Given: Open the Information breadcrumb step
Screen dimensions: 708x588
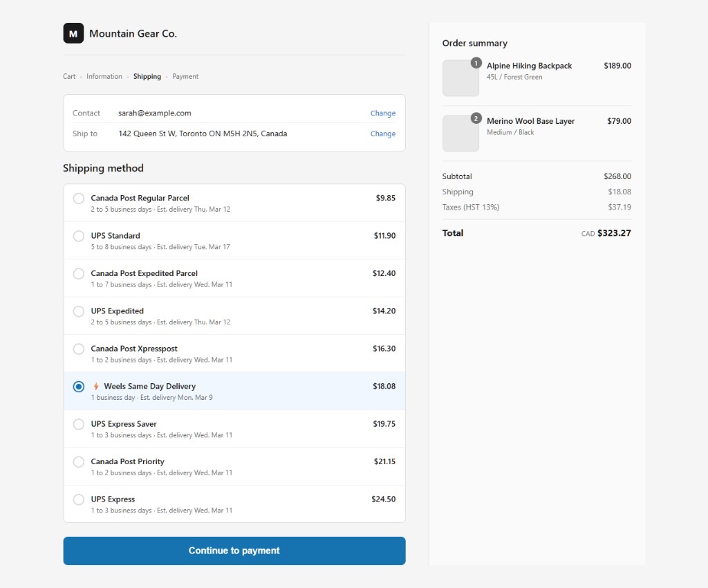Looking at the screenshot, I should (104, 76).
